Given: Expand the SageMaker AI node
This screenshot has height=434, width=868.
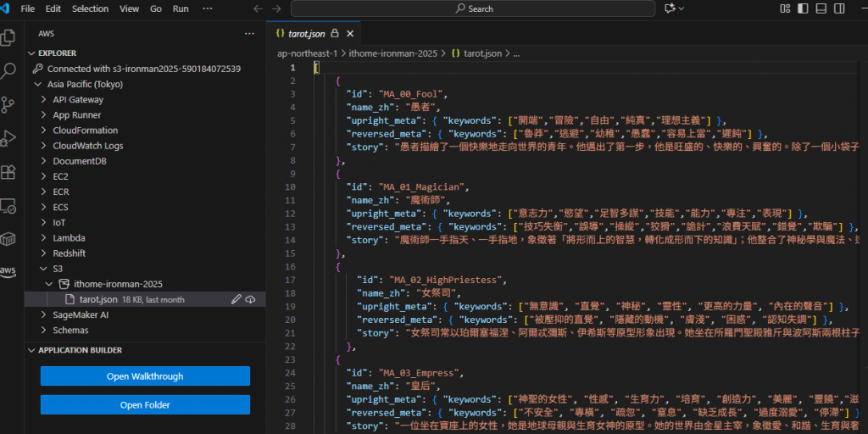Looking at the screenshot, I should pyautogui.click(x=43, y=315).
